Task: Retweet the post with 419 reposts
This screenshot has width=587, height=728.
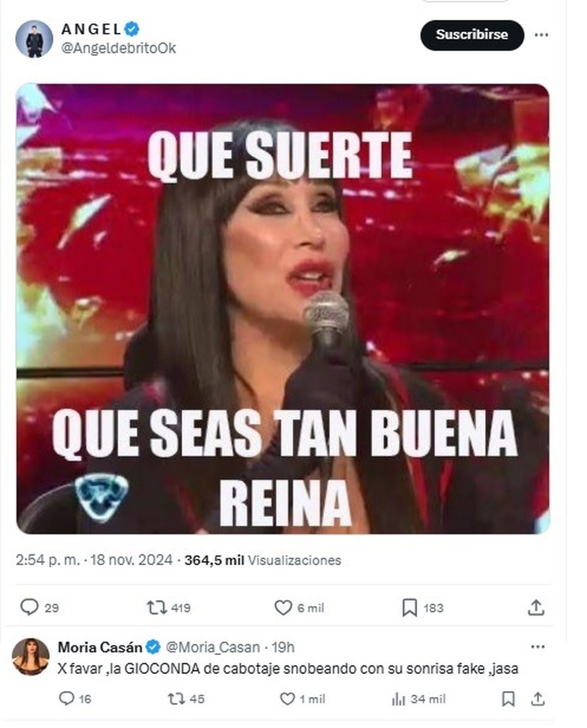Action: [157, 608]
